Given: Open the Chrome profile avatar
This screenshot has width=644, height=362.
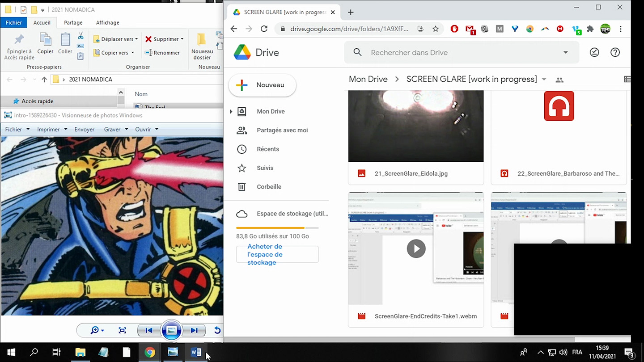Looking at the screenshot, I should tap(605, 29).
